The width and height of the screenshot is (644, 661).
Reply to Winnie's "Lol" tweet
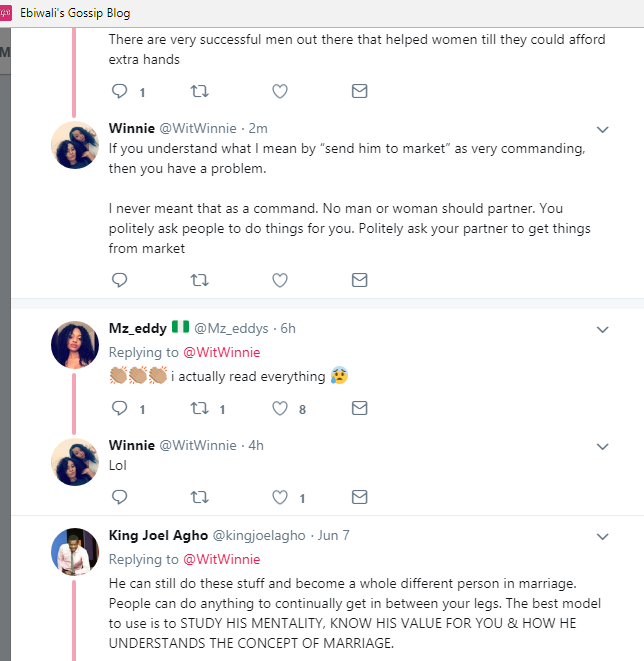[x=120, y=497]
